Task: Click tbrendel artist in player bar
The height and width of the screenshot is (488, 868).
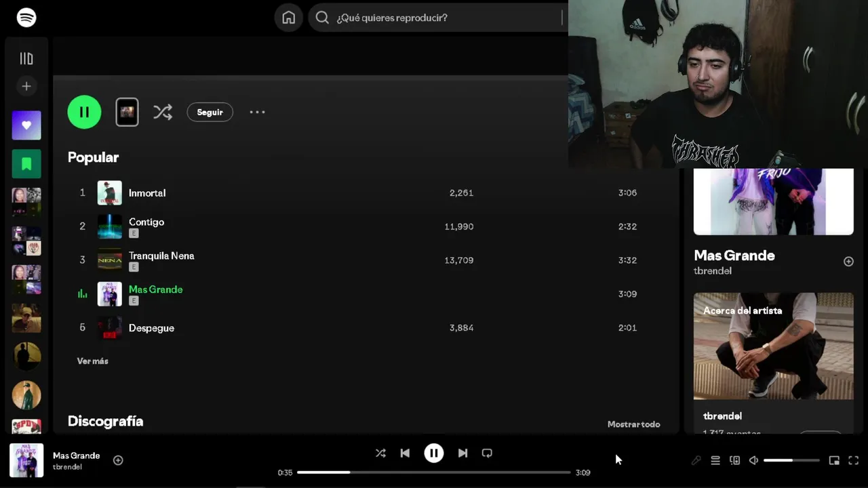Action: pyautogui.click(x=67, y=467)
